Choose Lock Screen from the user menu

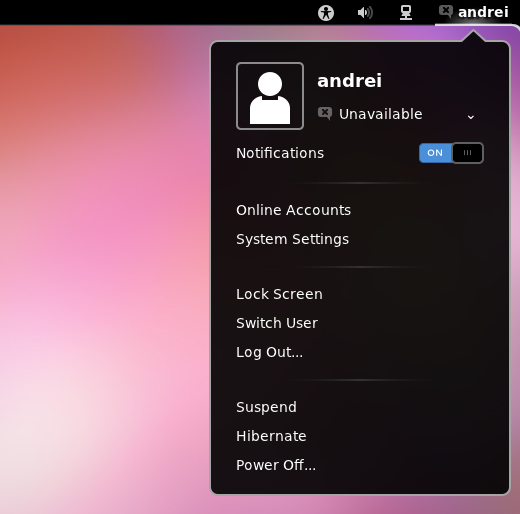coord(279,294)
